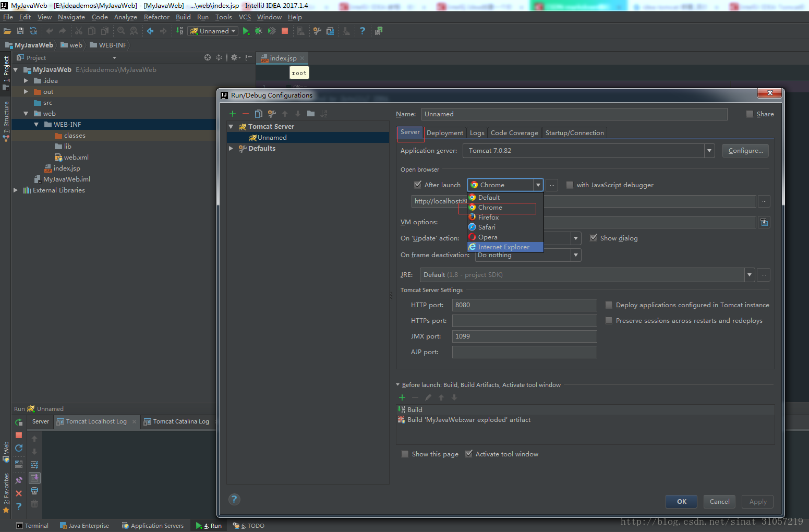Click the Update application refresh icon

coord(19,448)
